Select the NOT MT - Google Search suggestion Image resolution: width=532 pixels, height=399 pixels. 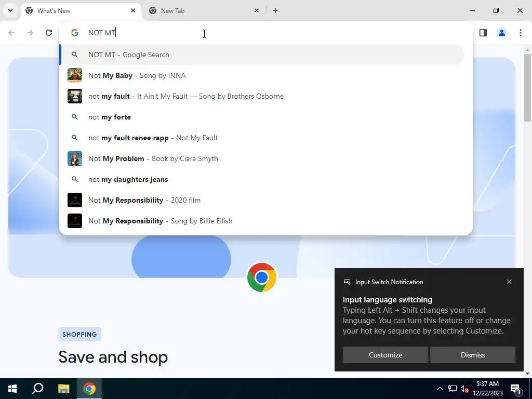click(262, 55)
